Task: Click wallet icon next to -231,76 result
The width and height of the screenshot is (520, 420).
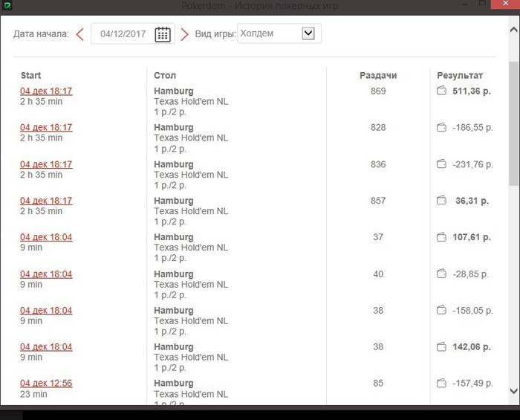Action: (x=441, y=164)
